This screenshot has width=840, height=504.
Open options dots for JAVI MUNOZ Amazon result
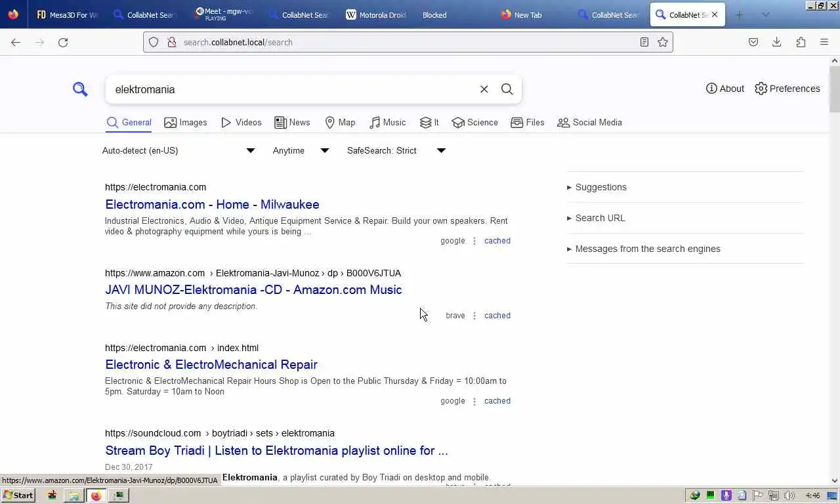474,316
